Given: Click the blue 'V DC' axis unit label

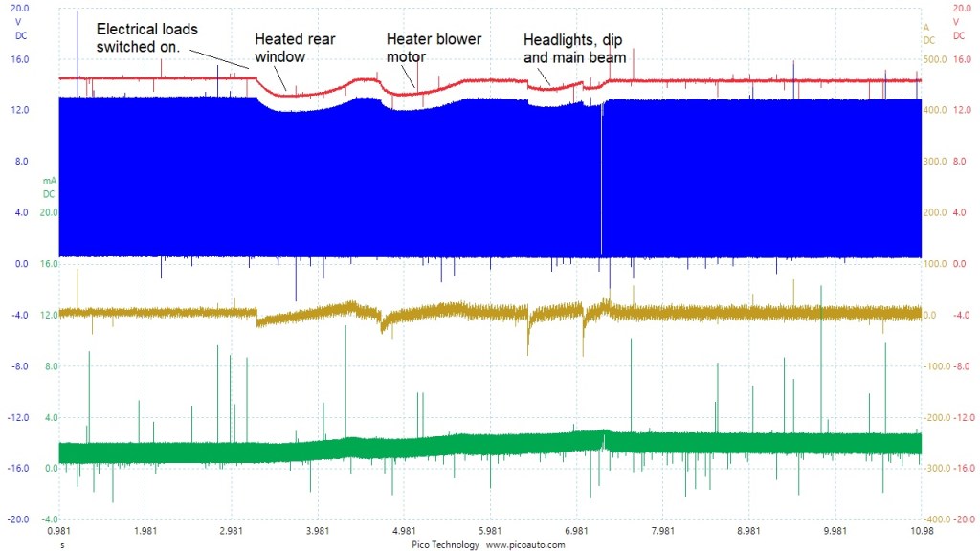Looking at the screenshot, I should pyautogui.click(x=21, y=29).
